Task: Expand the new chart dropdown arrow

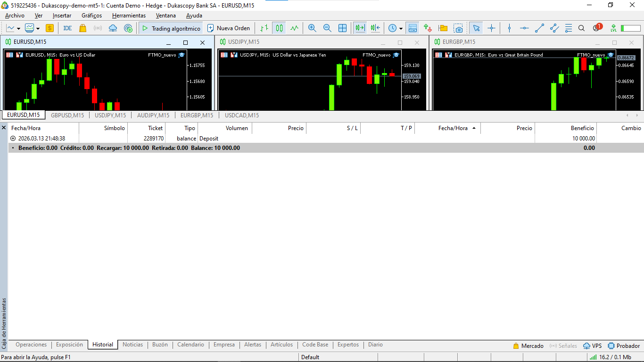Action: pos(18,28)
